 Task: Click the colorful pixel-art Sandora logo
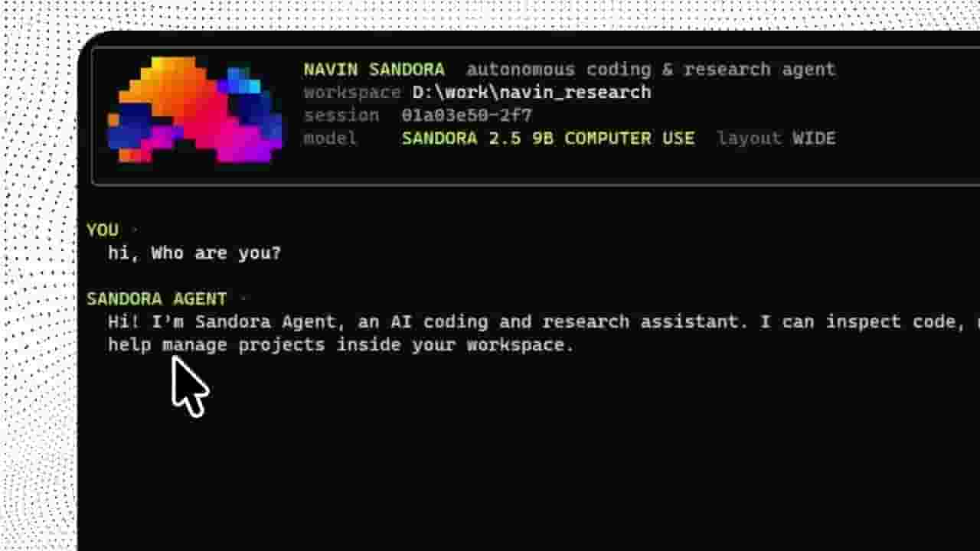click(195, 109)
